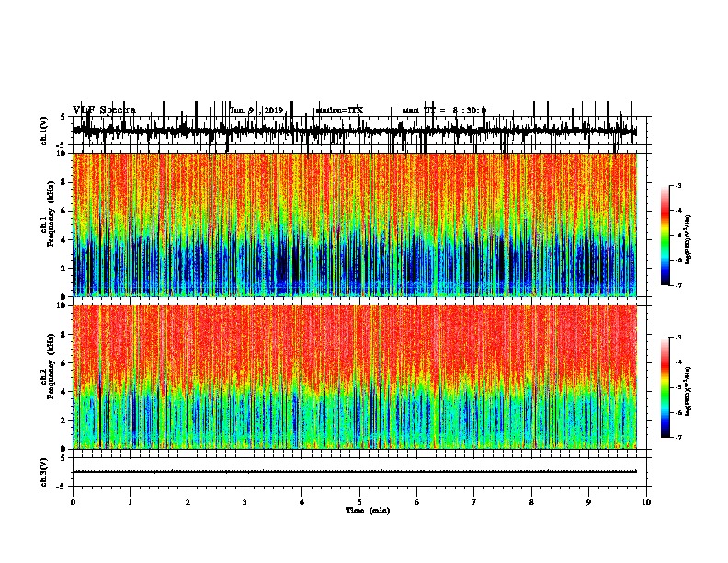This screenshot has height=563, width=728.
Task: Click the ch.1 voltage waveform trace
Action: 355,132
